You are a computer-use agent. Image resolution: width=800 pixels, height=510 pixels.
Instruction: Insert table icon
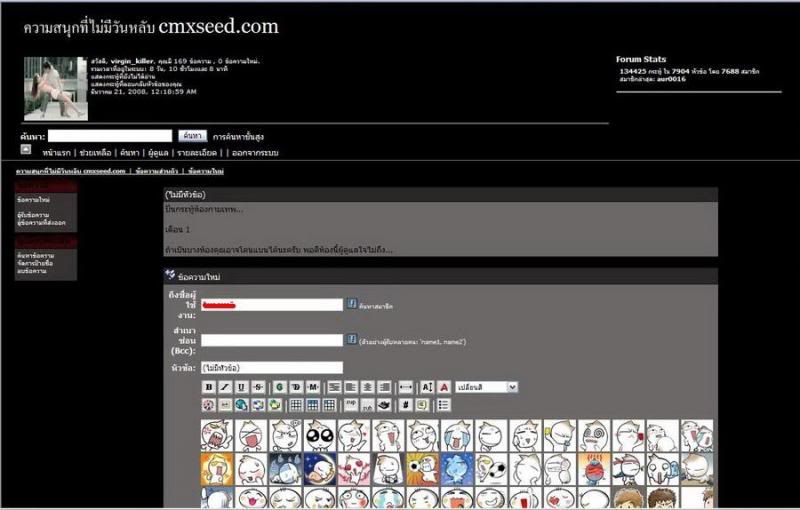[296, 405]
